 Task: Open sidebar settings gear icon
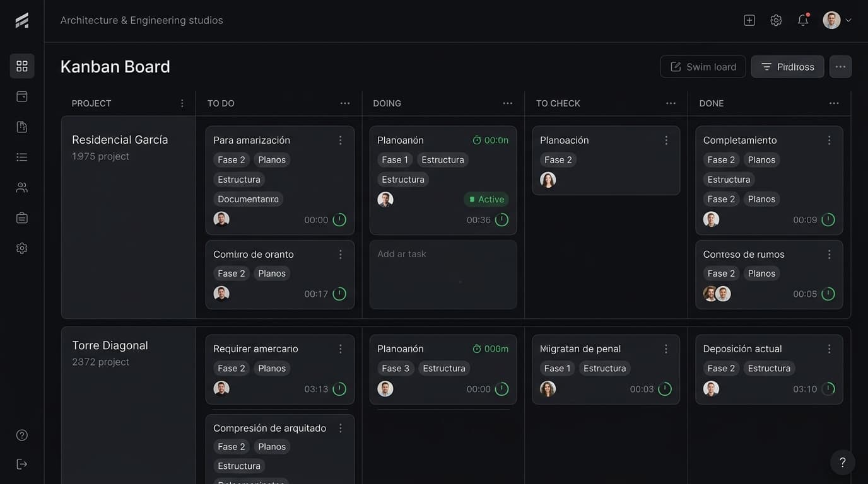[x=22, y=248]
